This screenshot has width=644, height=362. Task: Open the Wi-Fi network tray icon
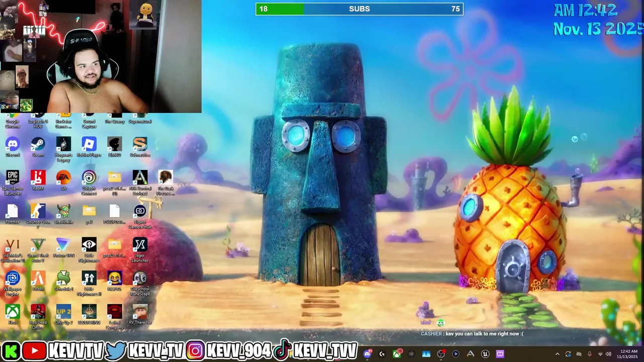pos(600,354)
